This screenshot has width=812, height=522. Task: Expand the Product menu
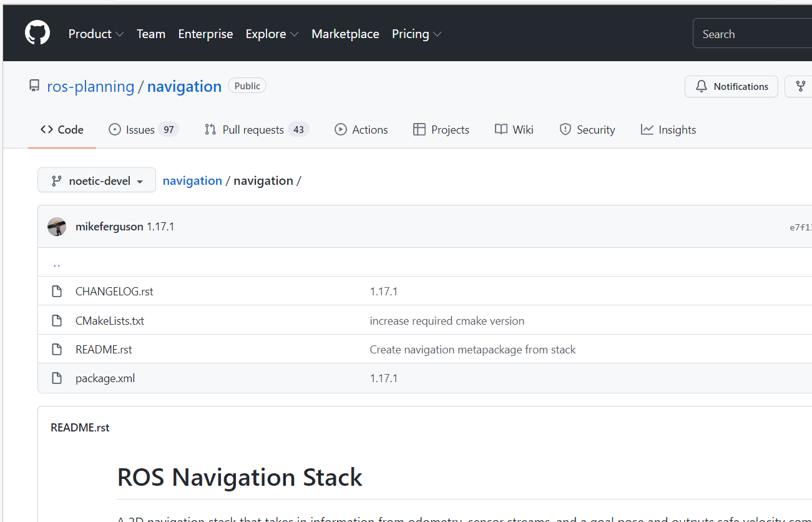pos(96,34)
